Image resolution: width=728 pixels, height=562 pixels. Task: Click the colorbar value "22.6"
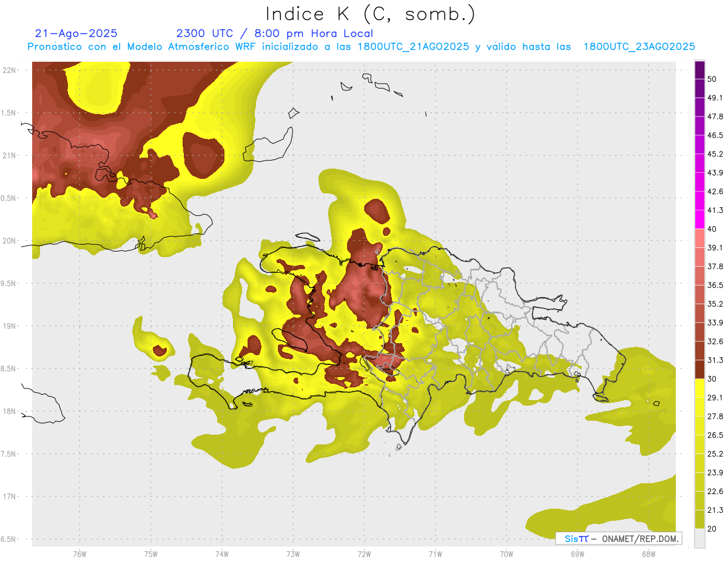[x=715, y=492]
